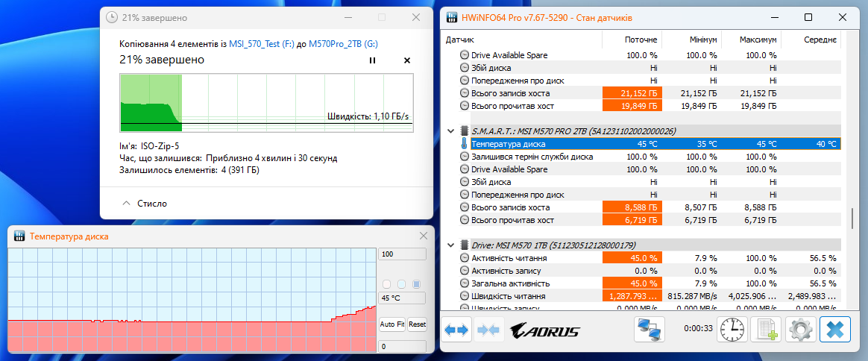This screenshot has width=868, height=361.
Task: Click the sensor icon beside Активність читання
Action: 465,258
